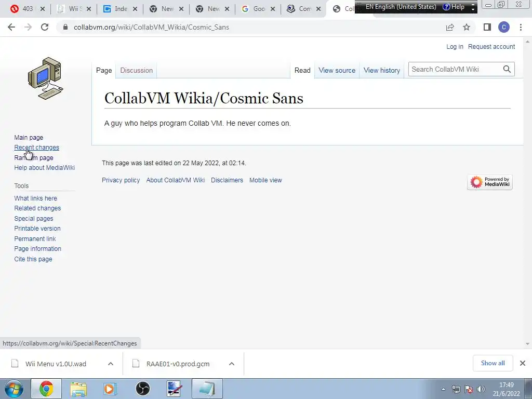This screenshot has height=399, width=532.
Task: Open Special pages link
Action: [34, 219]
